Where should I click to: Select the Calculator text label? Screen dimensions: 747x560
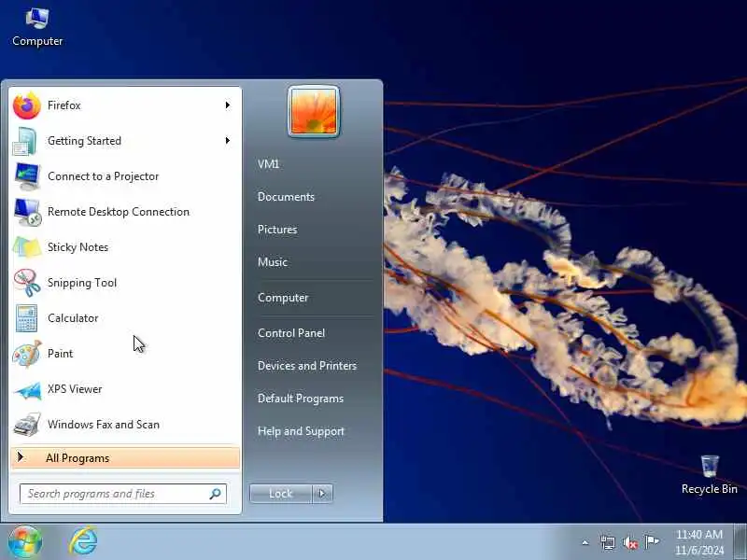tap(73, 318)
